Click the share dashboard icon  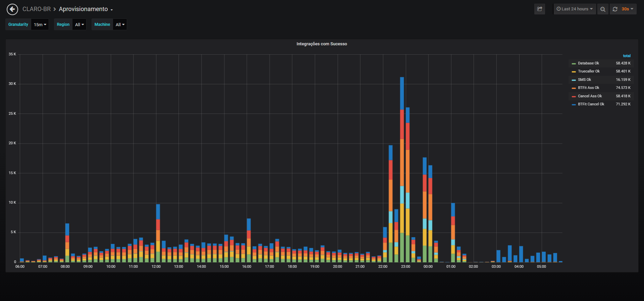(x=540, y=9)
